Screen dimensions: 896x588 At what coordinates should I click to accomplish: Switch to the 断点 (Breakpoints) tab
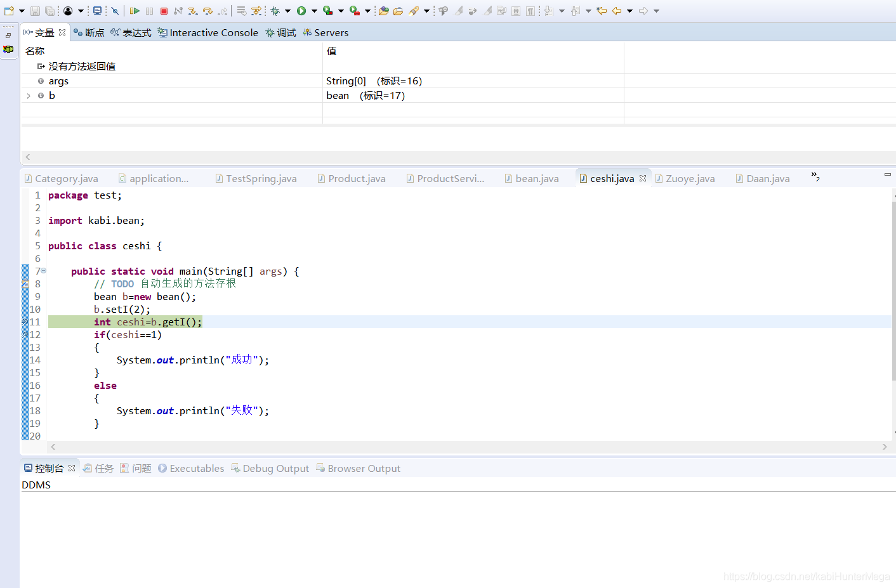(89, 32)
